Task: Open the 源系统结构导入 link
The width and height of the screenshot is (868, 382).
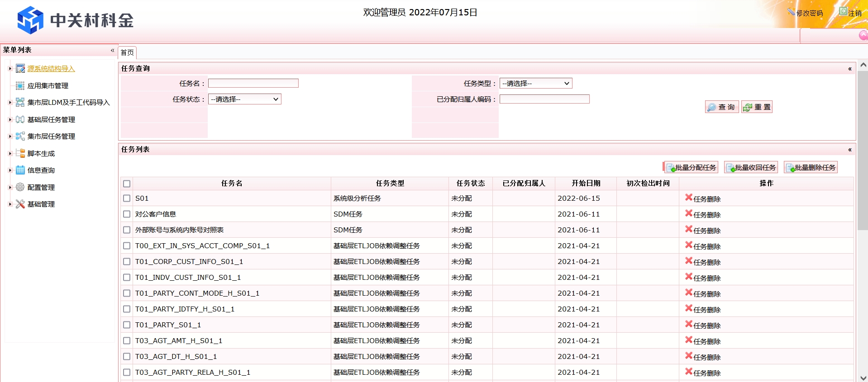Action: coord(51,69)
